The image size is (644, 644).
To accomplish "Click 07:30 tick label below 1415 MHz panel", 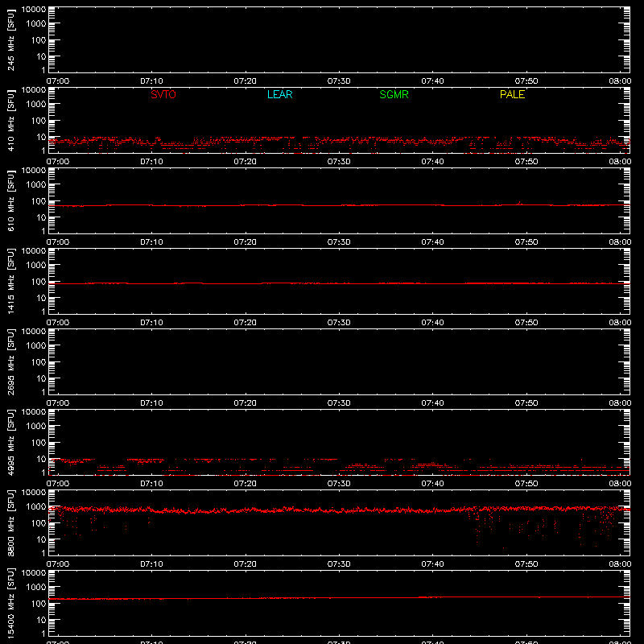I will coord(339,323).
